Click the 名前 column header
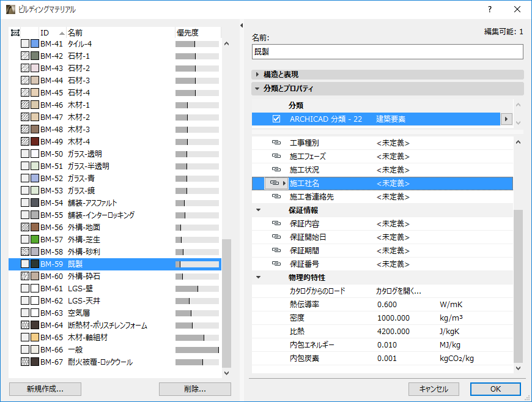Viewport: 532px width, 402px height. point(120,32)
